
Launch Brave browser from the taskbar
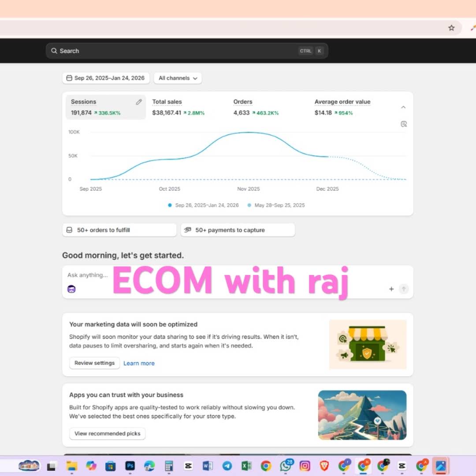point(324,466)
